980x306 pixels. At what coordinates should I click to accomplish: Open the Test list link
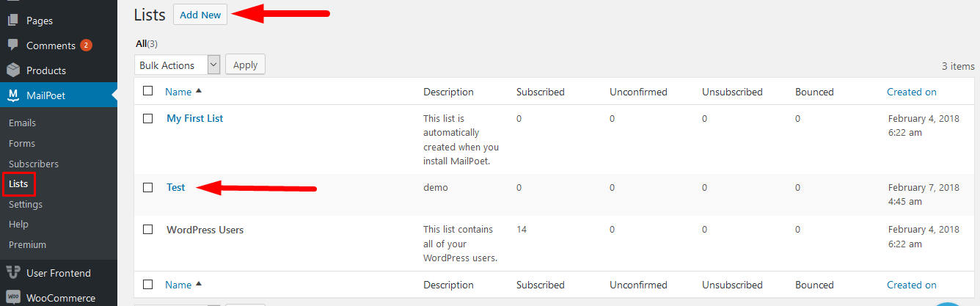[x=176, y=187]
